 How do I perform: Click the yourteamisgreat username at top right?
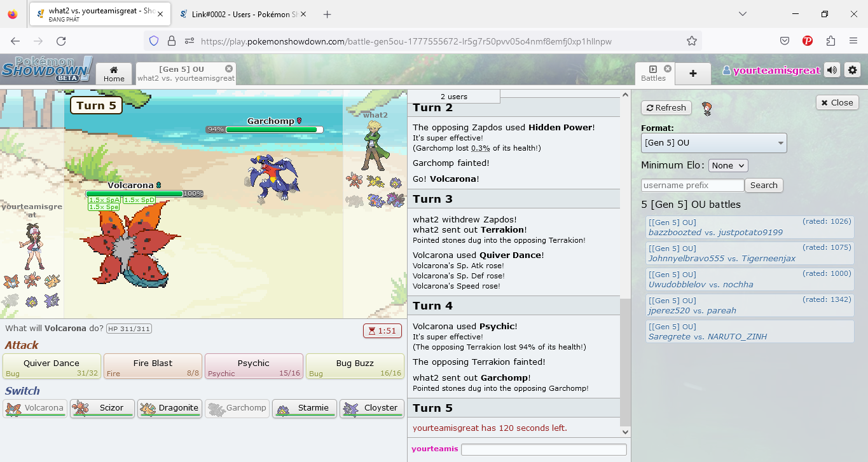click(771, 71)
